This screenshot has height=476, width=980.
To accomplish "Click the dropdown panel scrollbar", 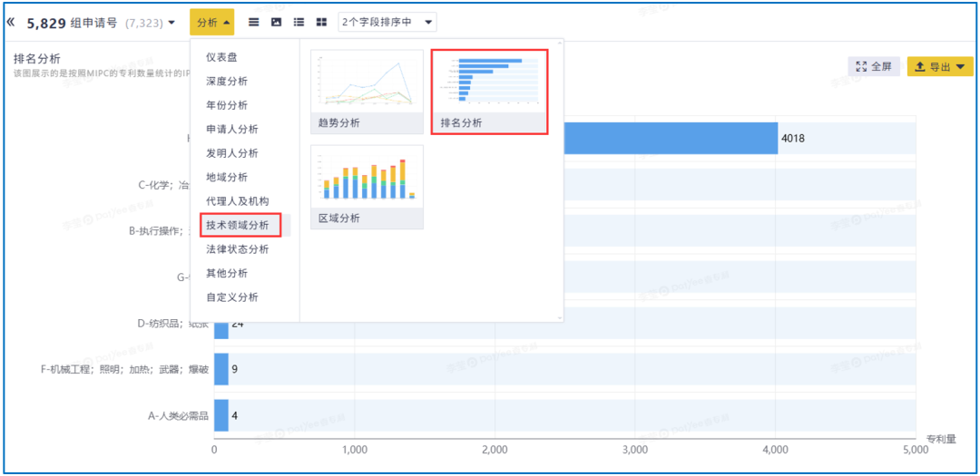I will coord(559,180).
